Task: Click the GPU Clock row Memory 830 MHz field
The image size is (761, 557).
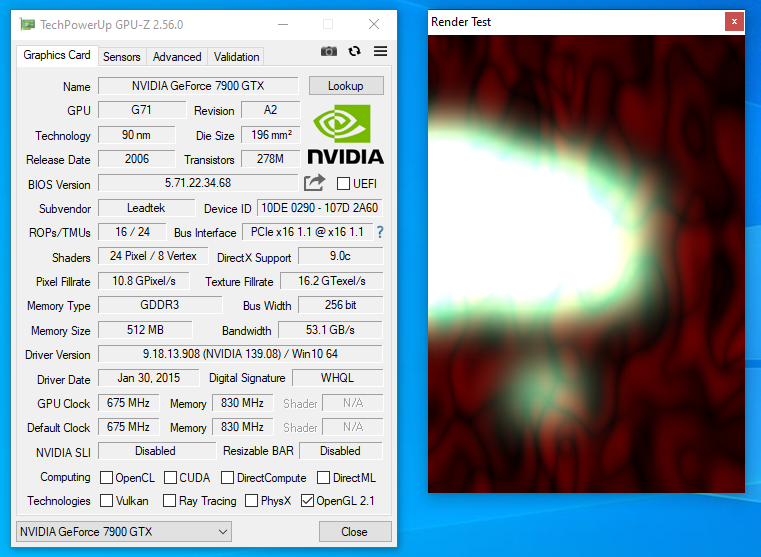Action: pyautogui.click(x=243, y=403)
